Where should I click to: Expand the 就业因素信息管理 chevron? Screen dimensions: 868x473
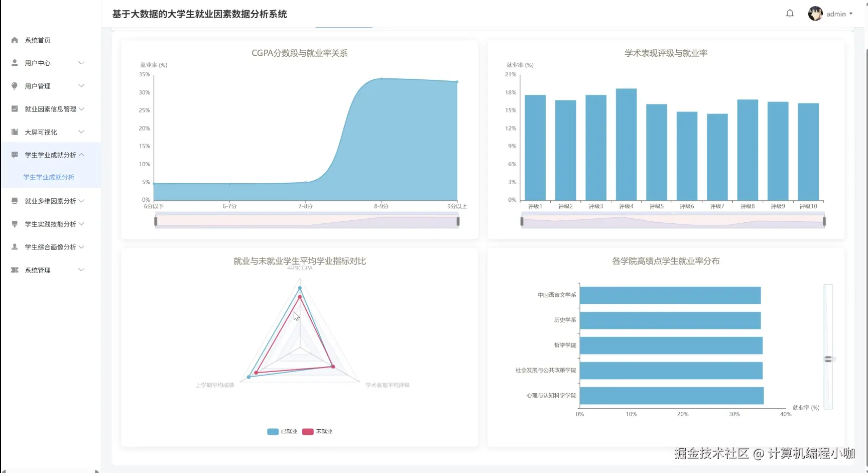tap(81, 109)
